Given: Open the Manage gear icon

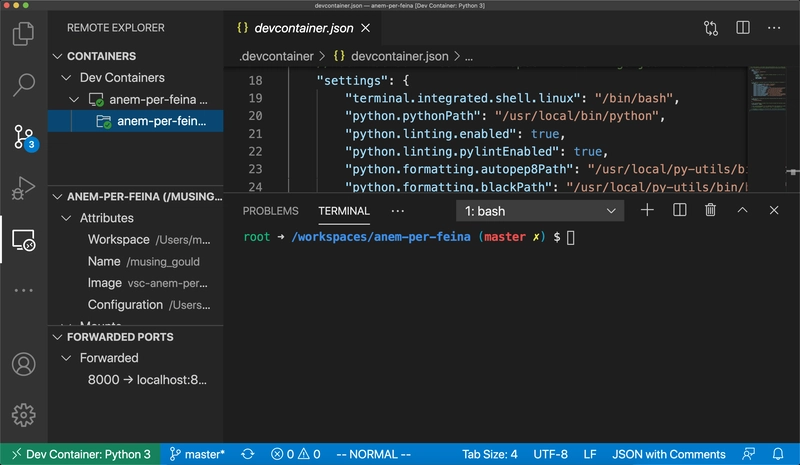Looking at the screenshot, I should pyautogui.click(x=23, y=415).
